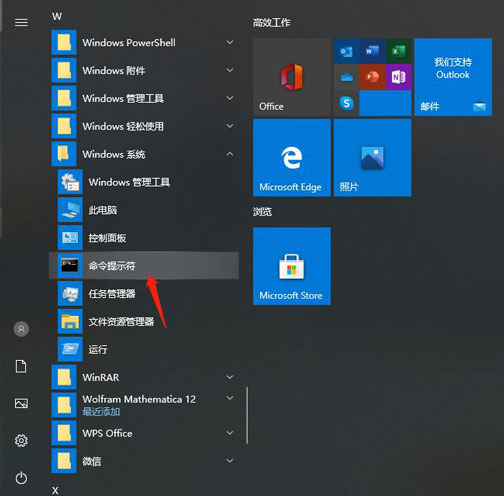The image size is (504, 496).
Task: Open Documents from the sidebar page icon
Action: pos(21,366)
